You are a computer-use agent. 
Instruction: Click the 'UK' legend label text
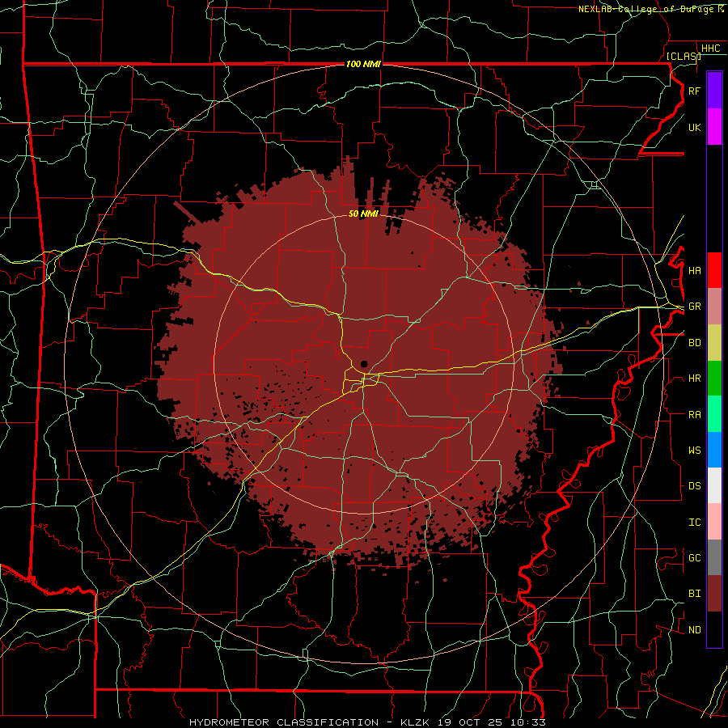click(x=694, y=128)
